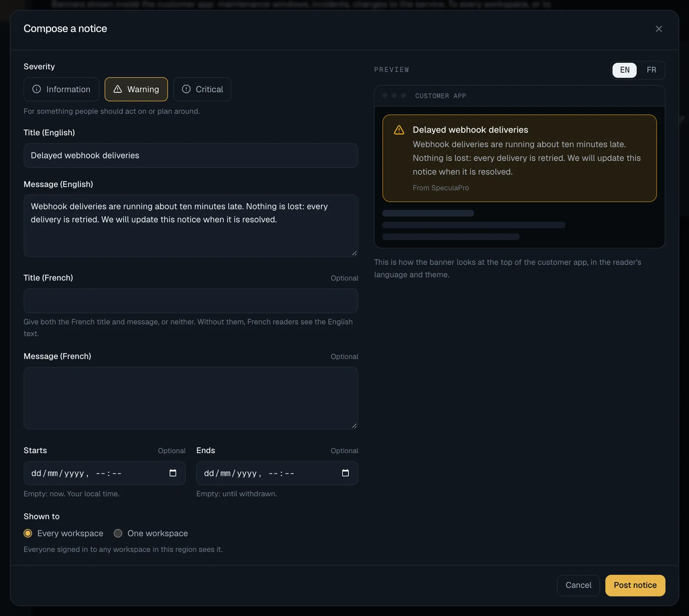Focus the Message (French) text area
The width and height of the screenshot is (689, 616).
pyautogui.click(x=191, y=398)
